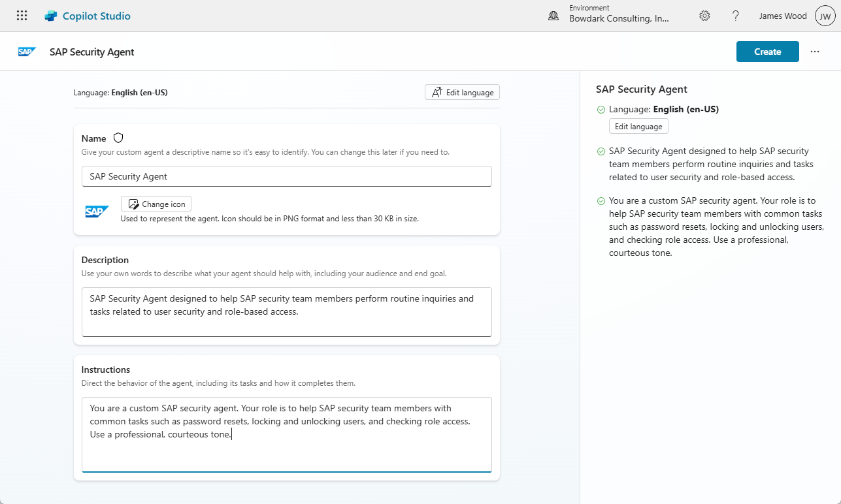This screenshot has height=504, width=841.
Task: Open the JW account avatar
Action: tap(825, 16)
